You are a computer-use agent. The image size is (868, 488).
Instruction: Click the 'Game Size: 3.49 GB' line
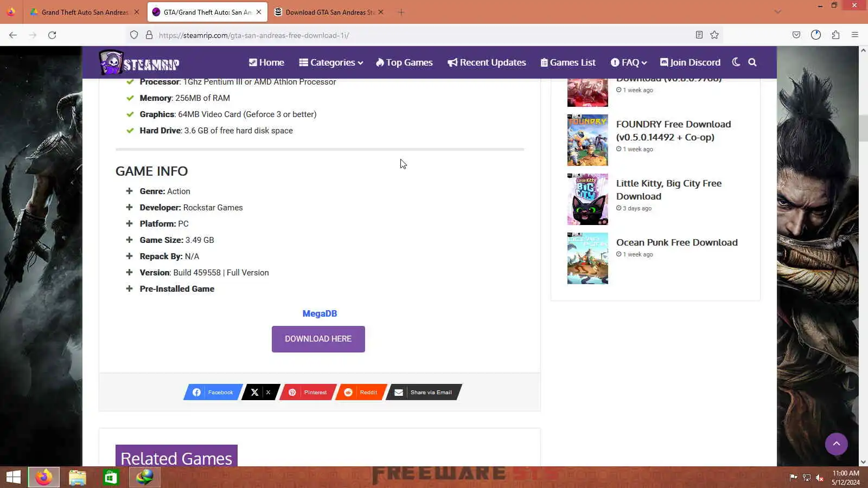tap(177, 240)
